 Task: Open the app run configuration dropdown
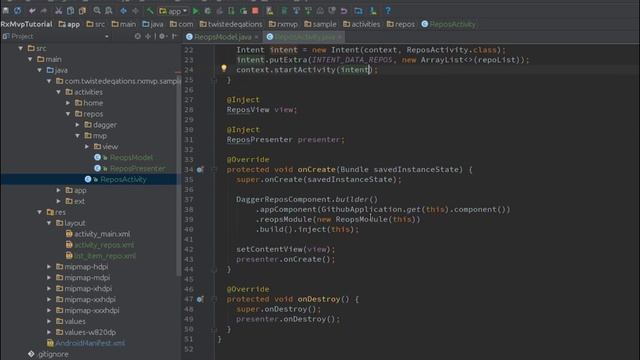(x=173, y=11)
